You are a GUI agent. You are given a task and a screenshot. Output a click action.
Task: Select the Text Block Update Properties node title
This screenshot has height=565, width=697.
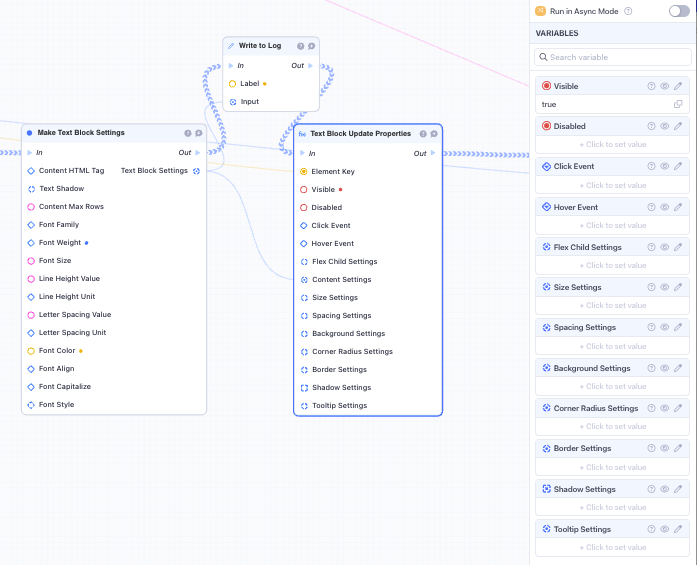360,133
